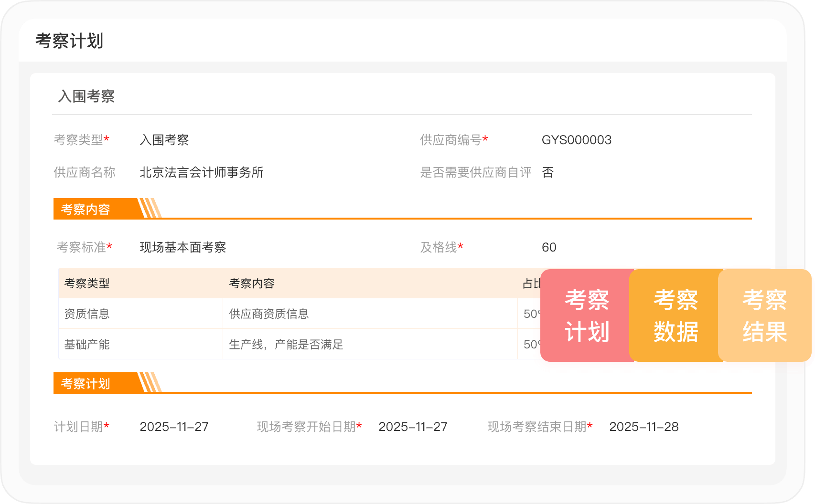
Task: Click the 供应商资质信息 table cell
Action: (268, 314)
